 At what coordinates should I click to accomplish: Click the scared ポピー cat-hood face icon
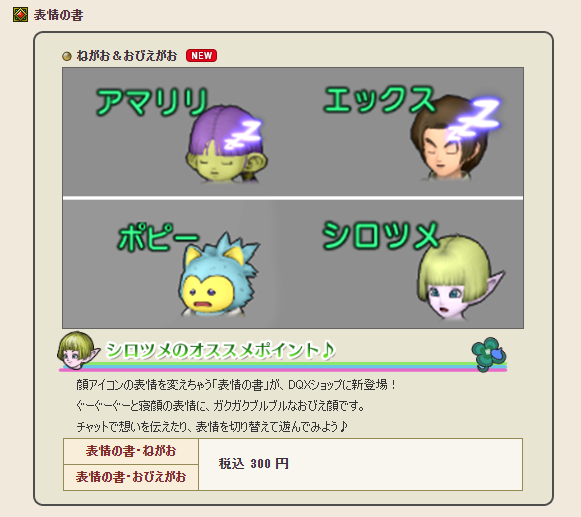(x=218, y=275)
